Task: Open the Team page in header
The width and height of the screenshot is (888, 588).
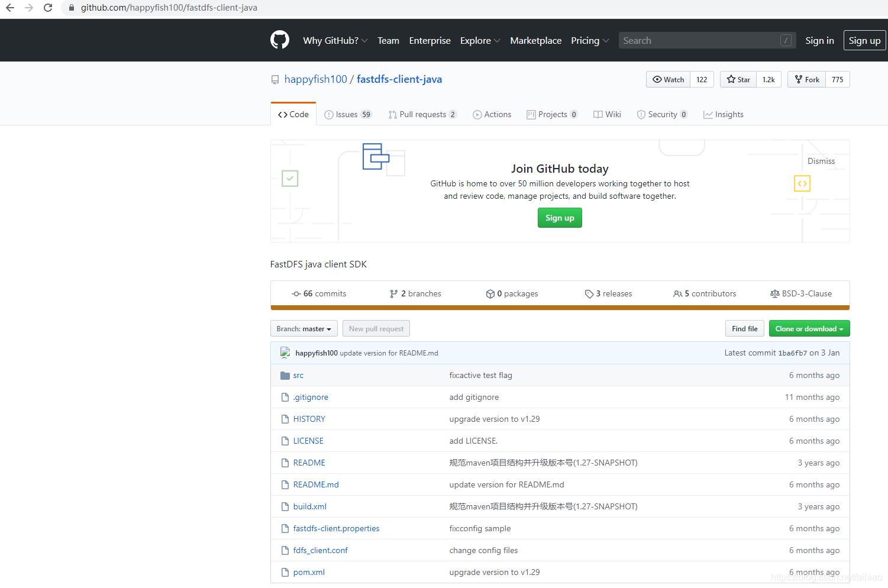Action: pyautogui.click(x=389, y=41)
